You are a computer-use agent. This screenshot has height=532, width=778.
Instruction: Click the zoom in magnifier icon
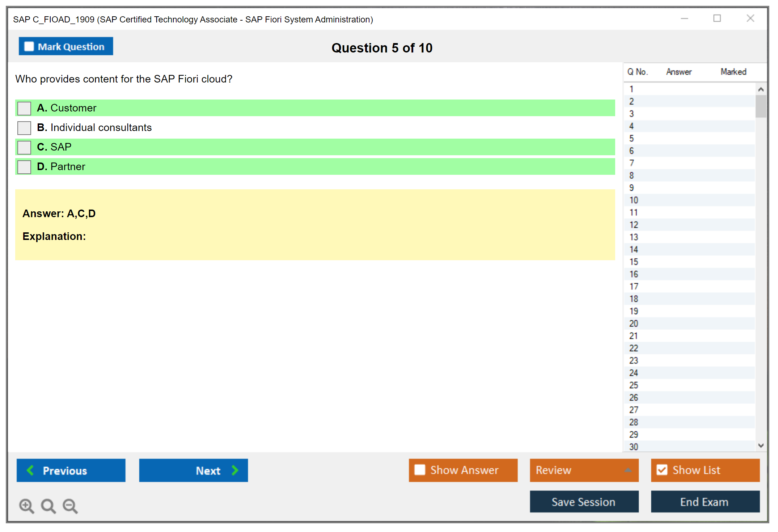click(26, 506)
